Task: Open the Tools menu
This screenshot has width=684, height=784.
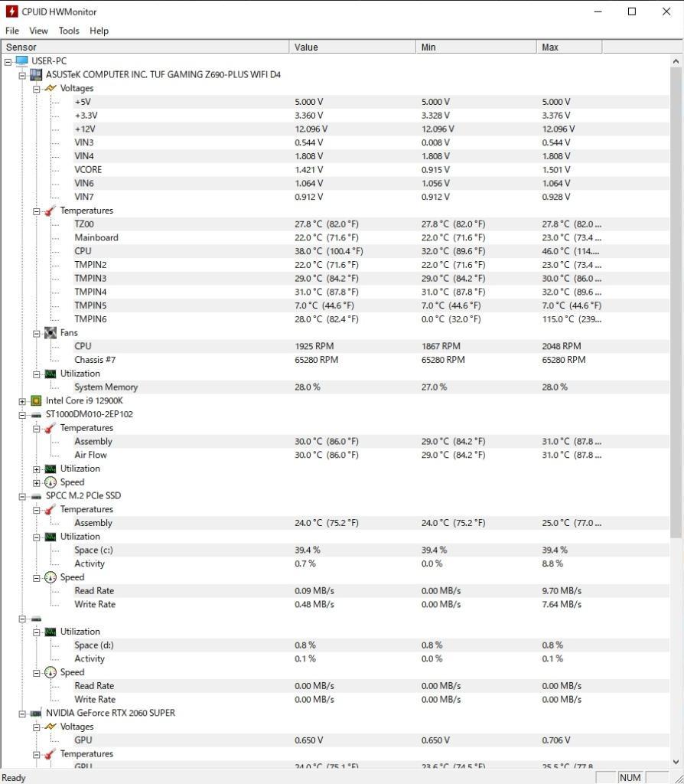Action: pyautogui.click(x=69, y=31)
